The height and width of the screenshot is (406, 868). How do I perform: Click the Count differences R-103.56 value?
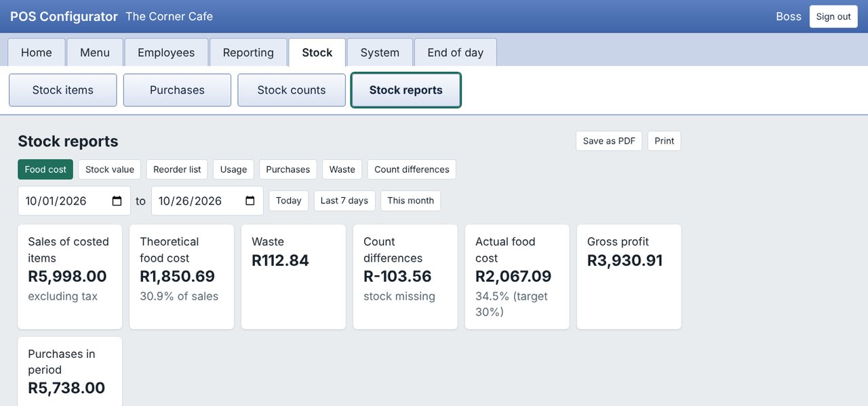pyautogui.click(x=397, y=277)
